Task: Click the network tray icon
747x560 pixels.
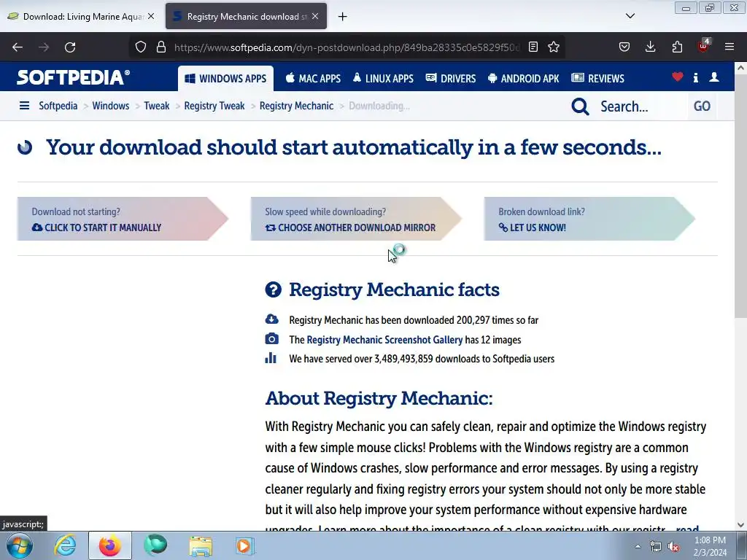Action: click(x=656, y=547)
